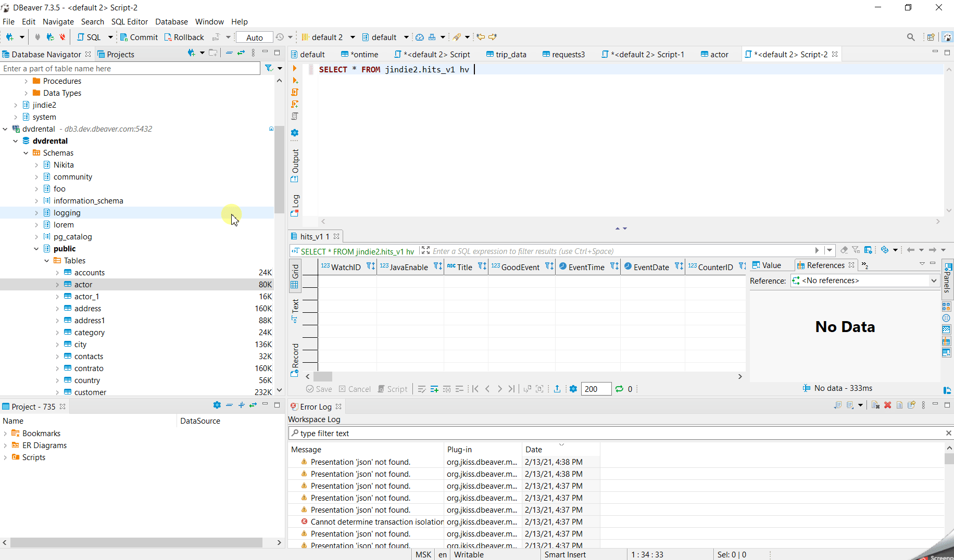Collapse the public schema node
The image size is (954, 560).
pyautogui.click(x=36, y=248)
